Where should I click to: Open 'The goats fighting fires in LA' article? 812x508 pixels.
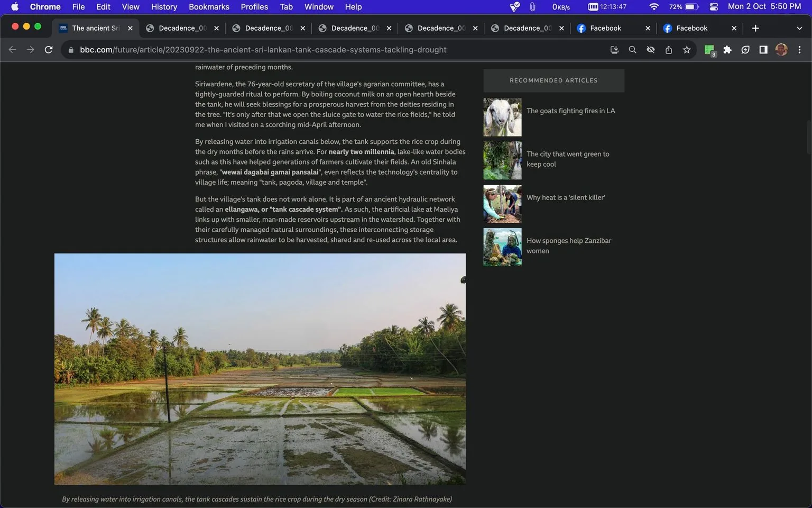pos(570,111)
